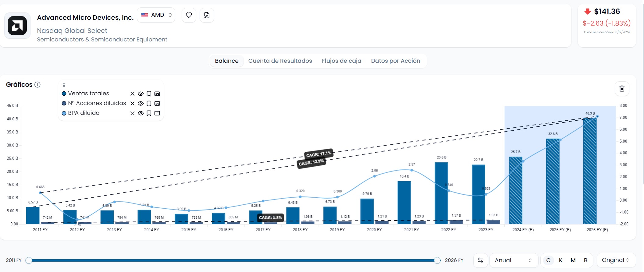Image resolution: width=644 pixels, height=272 pixels.
Task: Open the Anual period dropdown
Action: click(514, 260)
